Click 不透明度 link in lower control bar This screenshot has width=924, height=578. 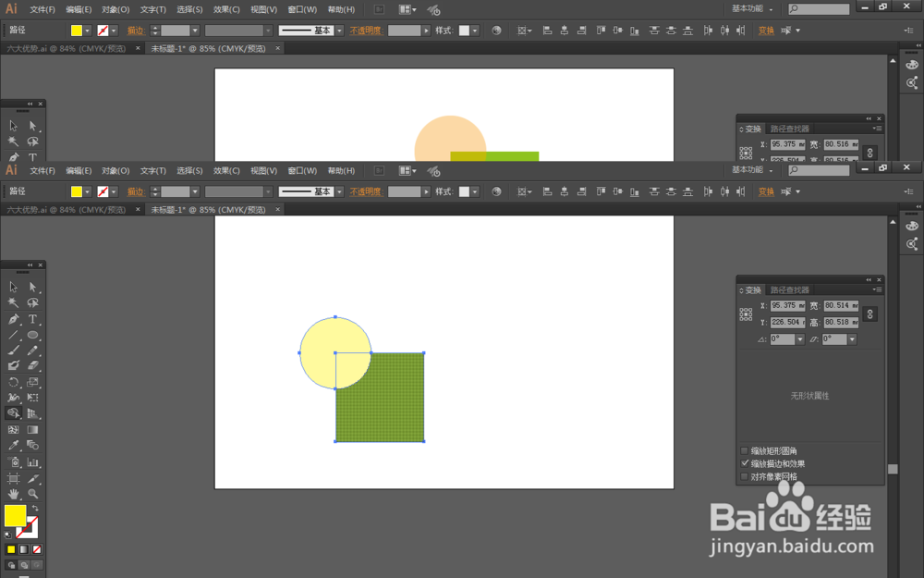click(366, 191)
